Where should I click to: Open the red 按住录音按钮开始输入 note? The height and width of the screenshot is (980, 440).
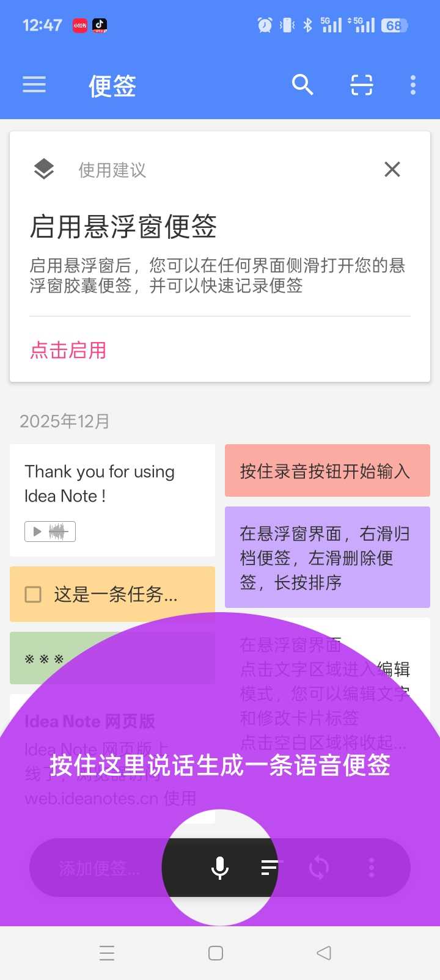327,470
